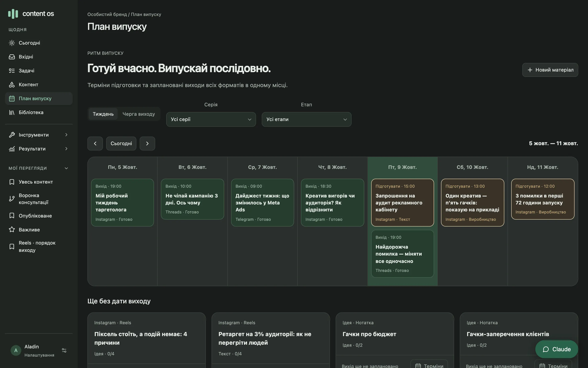The height and width of the screenshot is (368, 588).
Task: Click the Сьогодні date navigation button
Action: [121, 144]
